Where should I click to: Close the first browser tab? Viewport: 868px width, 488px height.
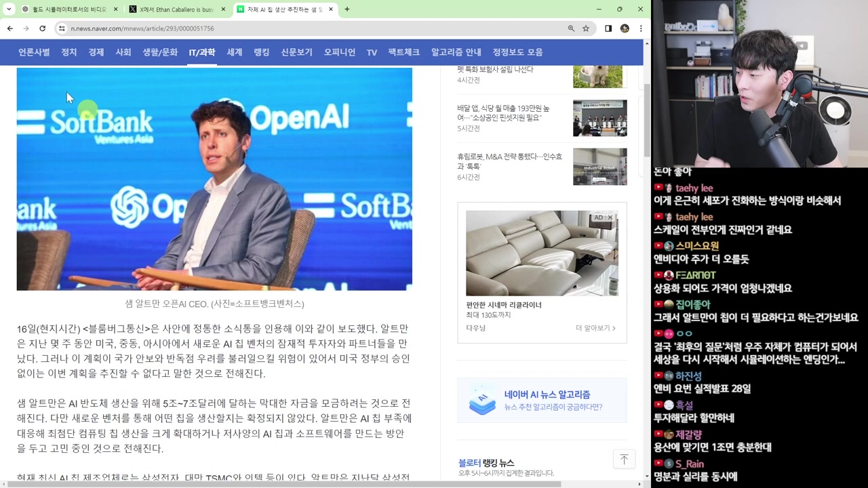[x=115, y=9]
